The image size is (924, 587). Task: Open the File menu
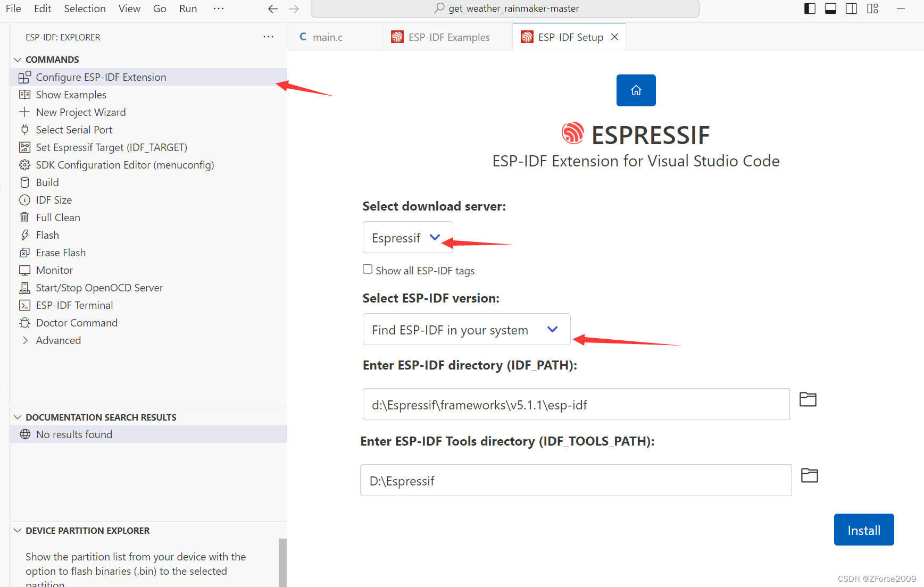[13, 9]
